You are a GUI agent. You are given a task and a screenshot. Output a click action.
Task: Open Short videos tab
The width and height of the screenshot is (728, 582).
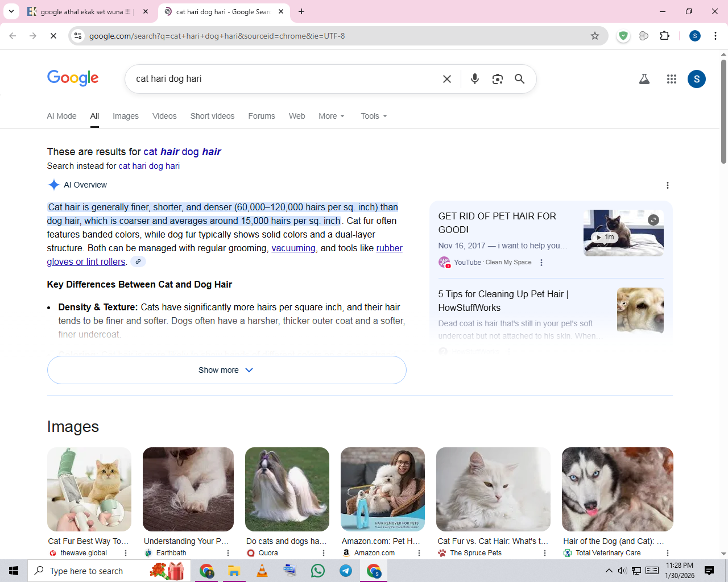pos(212,116)
